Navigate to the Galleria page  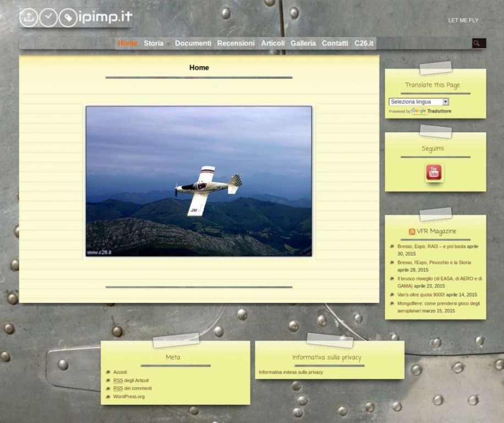pyautogui.click(x=303, y=43)
